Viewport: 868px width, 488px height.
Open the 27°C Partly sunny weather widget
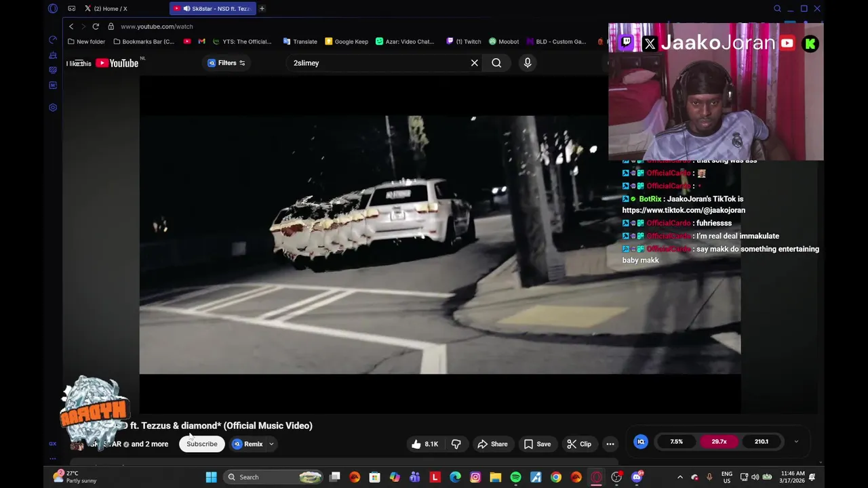coord(75,477)
